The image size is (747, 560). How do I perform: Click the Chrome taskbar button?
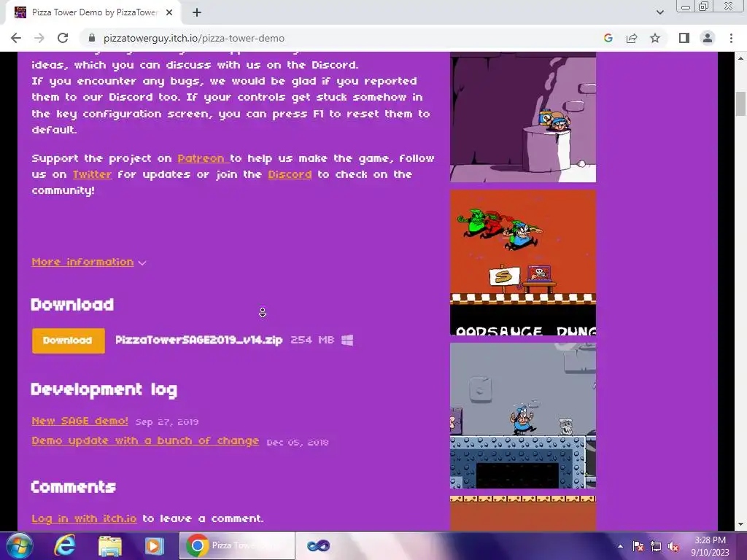pyautogui.click(x=237, y=545)
